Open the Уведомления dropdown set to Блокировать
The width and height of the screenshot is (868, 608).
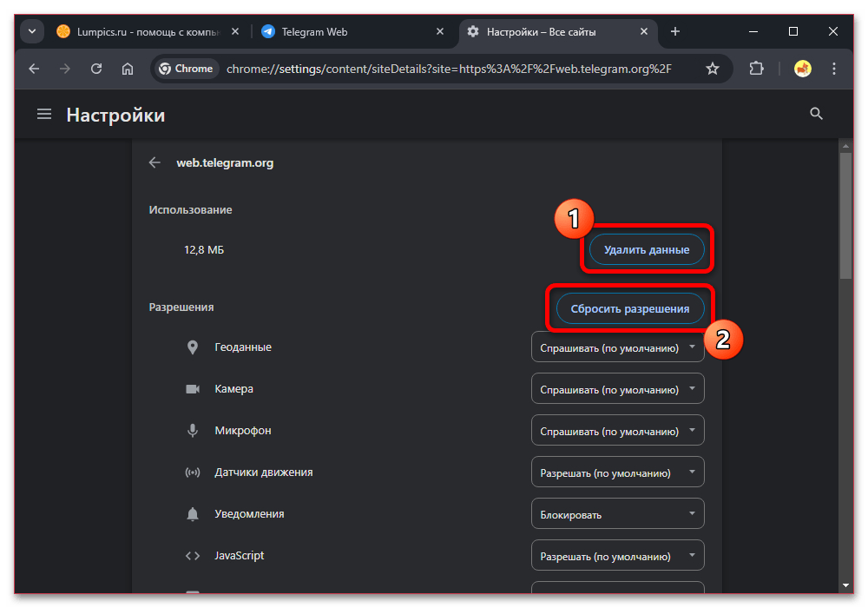pyautogui.click(x=618, y=514)
